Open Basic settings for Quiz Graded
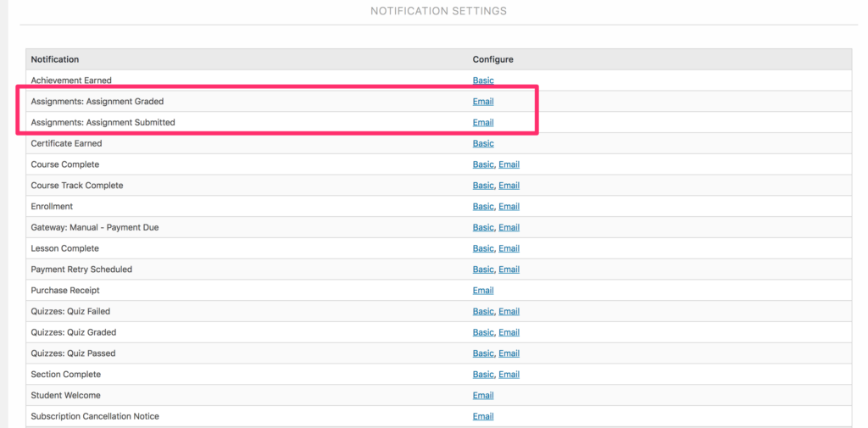Viewport: 868px width, 428px height. 482,333
